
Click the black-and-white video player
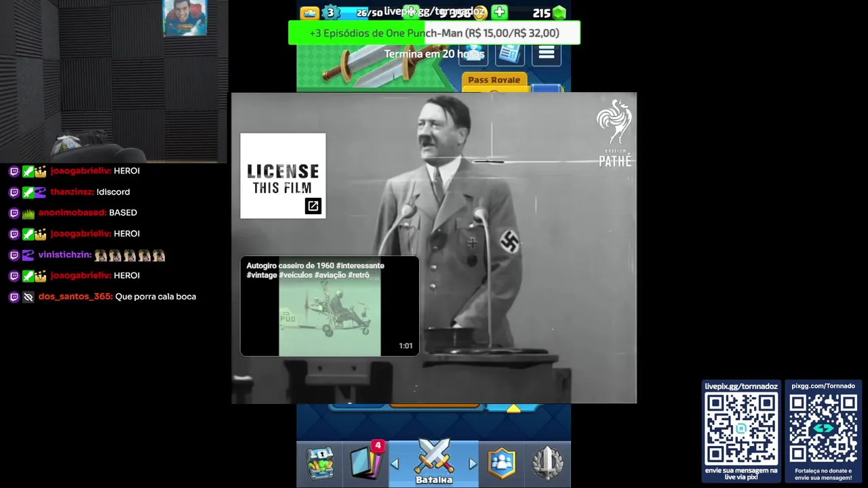tap(434, 248)
